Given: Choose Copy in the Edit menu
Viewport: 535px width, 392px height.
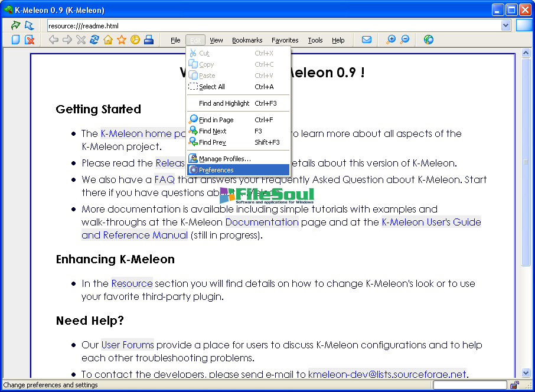Looking at the screenshot, I should click(238, 64).
